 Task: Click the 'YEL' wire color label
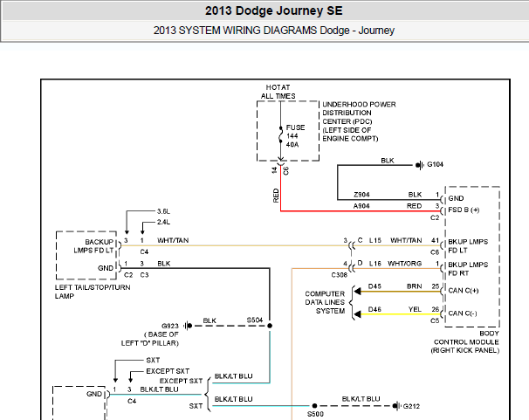point(415,309)
